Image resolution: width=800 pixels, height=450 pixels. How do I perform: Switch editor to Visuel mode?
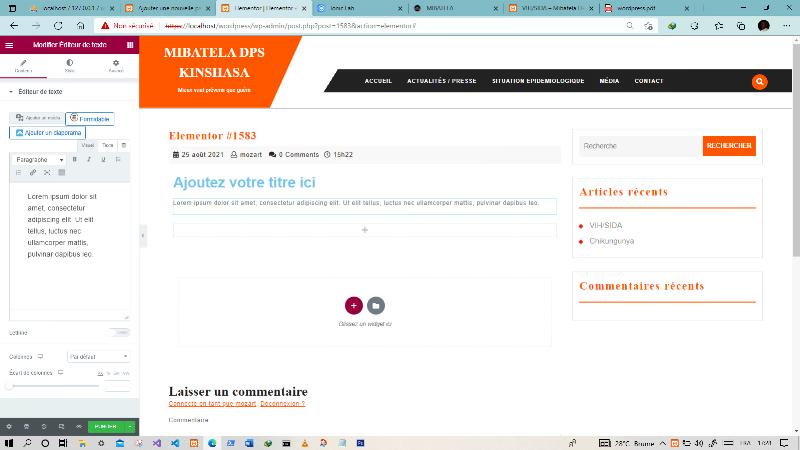[x=88, y=145]
